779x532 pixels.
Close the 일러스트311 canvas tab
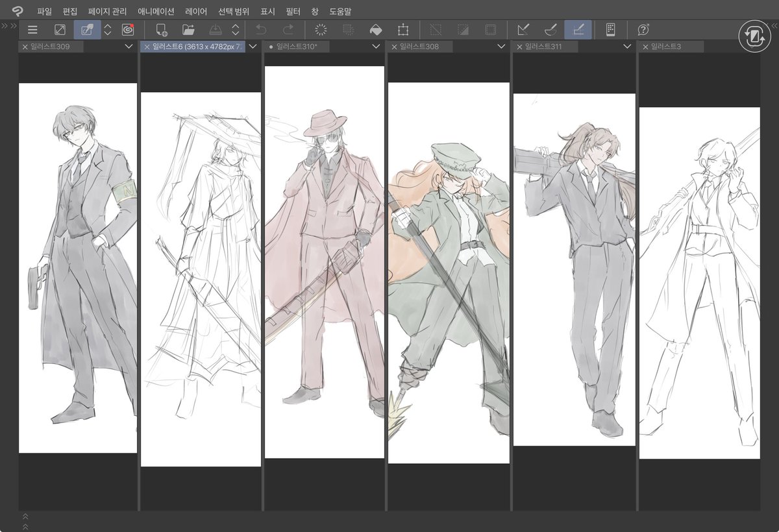click(x=520, y=47)
